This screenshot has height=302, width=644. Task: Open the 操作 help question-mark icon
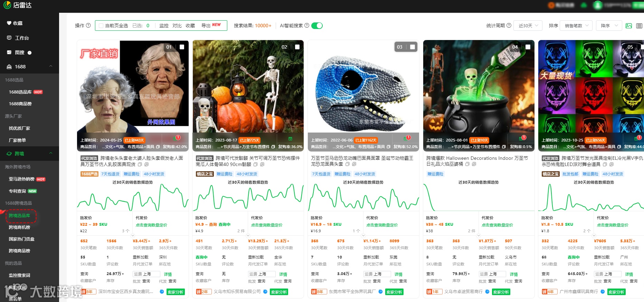click(88, 26)
